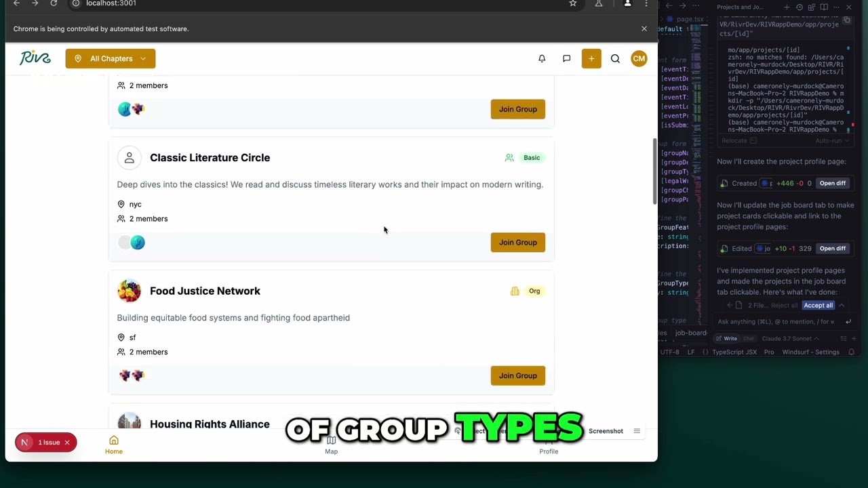
Task: Click UTF-8 encoding in the status bar
Action: [669, 352]
